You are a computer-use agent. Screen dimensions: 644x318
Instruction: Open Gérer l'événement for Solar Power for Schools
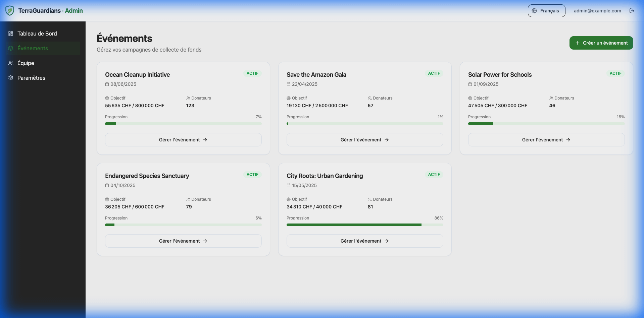[x=546, y=140]
